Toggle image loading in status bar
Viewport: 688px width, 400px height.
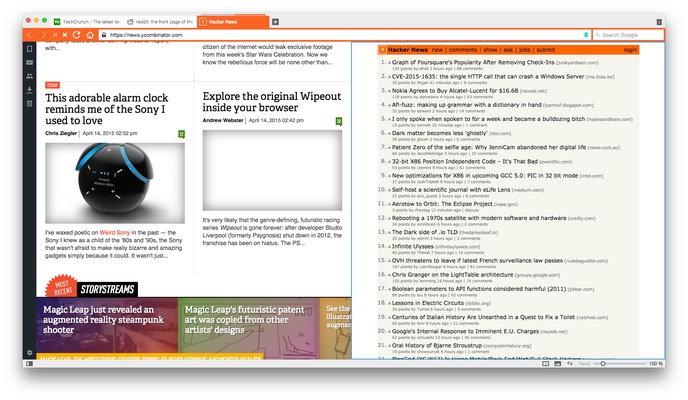point(558,364)
